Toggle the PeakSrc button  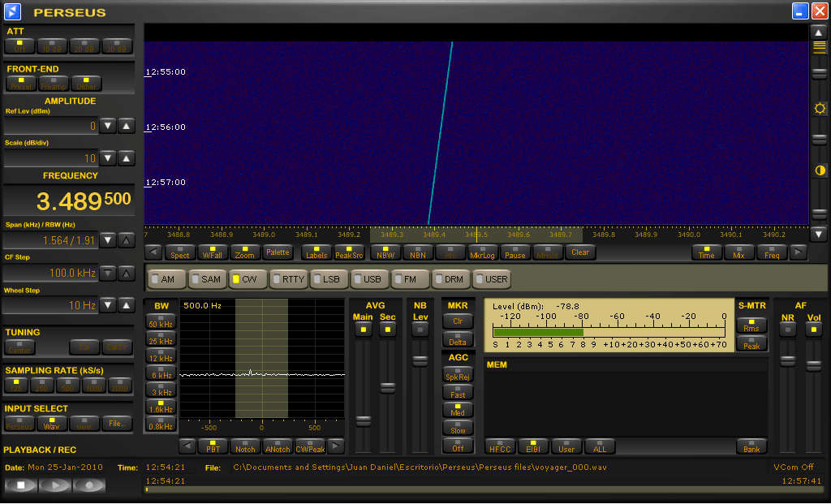(349, 252)
